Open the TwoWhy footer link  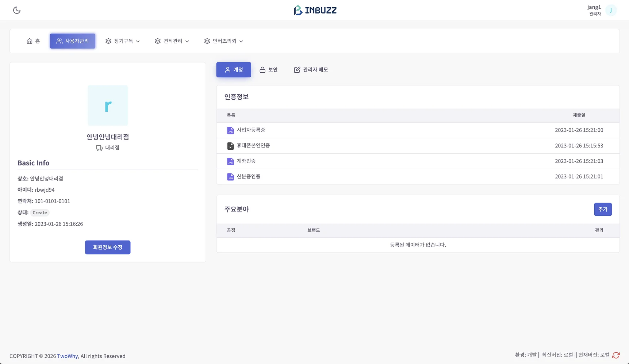(68, 356)
